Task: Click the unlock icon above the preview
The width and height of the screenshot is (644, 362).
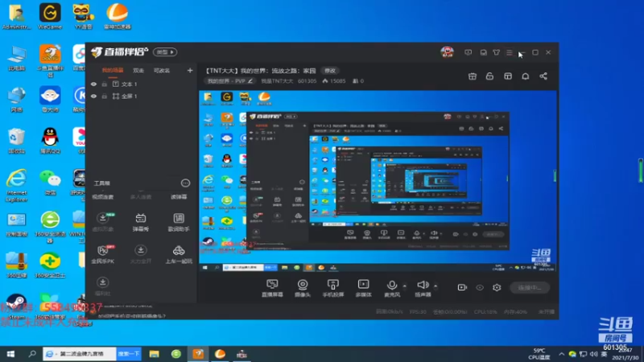Action: tap(489, 76)
